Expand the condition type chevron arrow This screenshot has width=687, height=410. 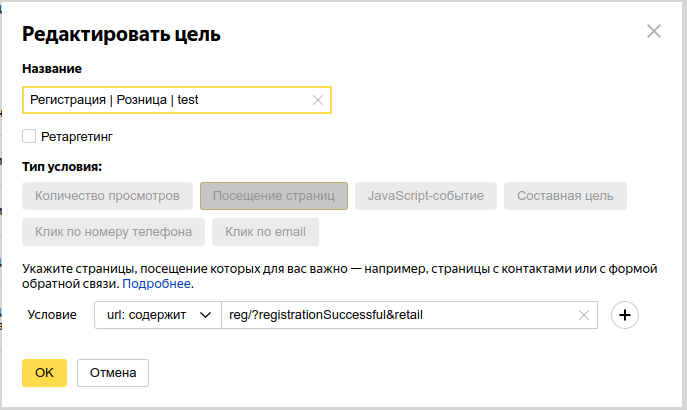coord(205,315)
